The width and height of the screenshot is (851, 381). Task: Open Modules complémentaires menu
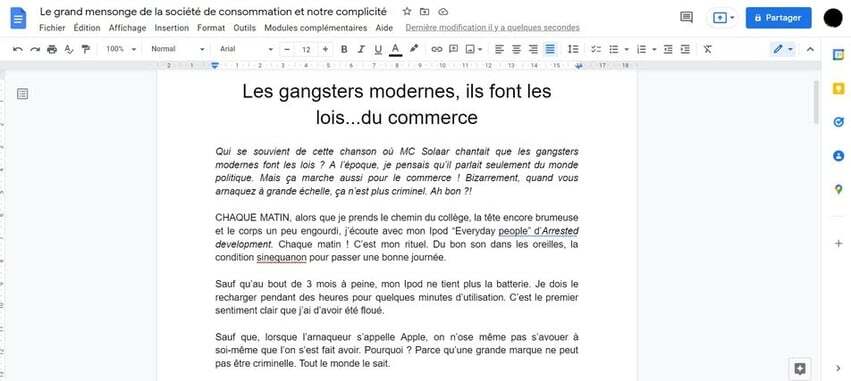click(315, 28)
